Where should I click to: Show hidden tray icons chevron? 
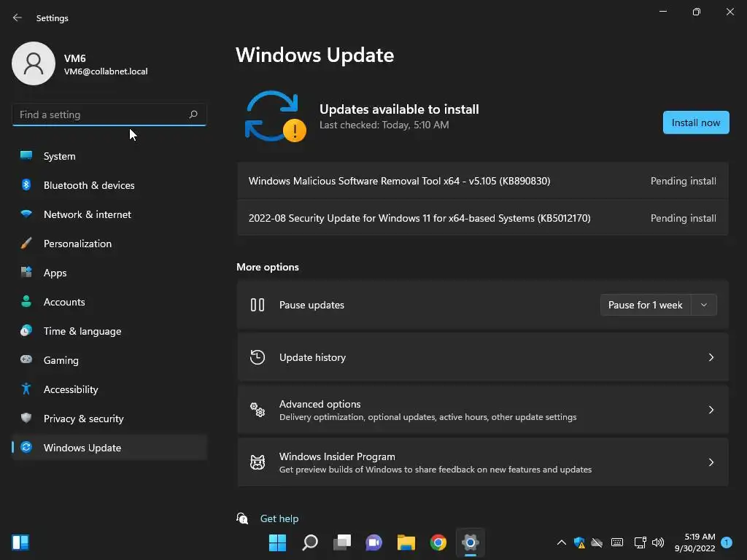coord(562,542)
